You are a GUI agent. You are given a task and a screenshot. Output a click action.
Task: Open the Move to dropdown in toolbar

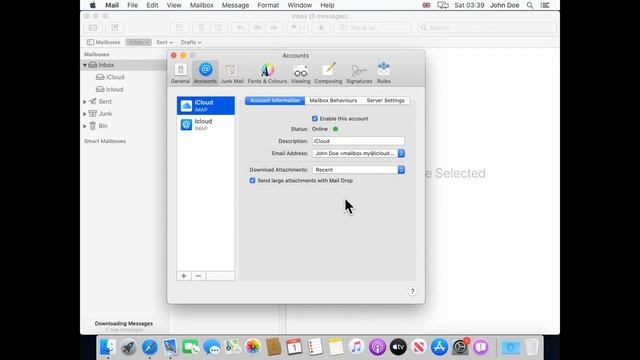pos(372,28)
